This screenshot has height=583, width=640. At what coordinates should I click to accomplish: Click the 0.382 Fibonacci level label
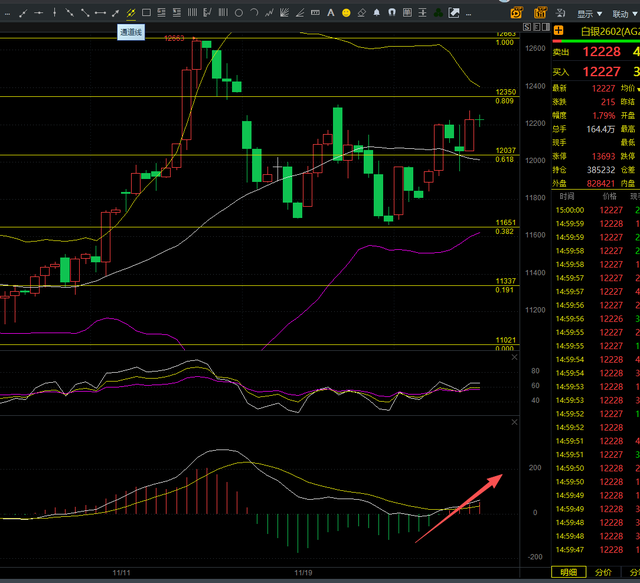pyautogui.click(x=504, y=232)
